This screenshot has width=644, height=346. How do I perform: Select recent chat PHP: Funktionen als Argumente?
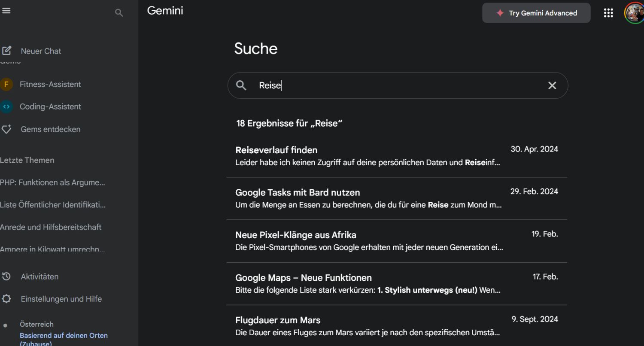(x=52, y=183)
